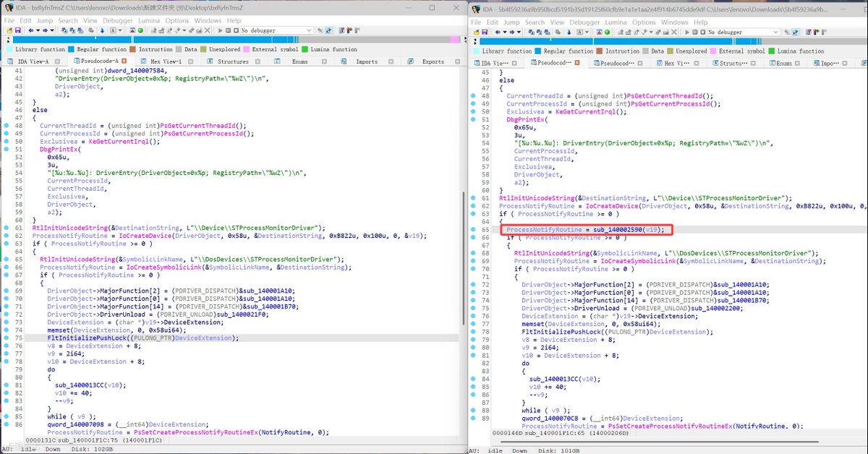The width and height of the screenshot is (868, 454).
Task: Click the jump back arrow in the left IDA toolbar
Action: tap(30, 30)
